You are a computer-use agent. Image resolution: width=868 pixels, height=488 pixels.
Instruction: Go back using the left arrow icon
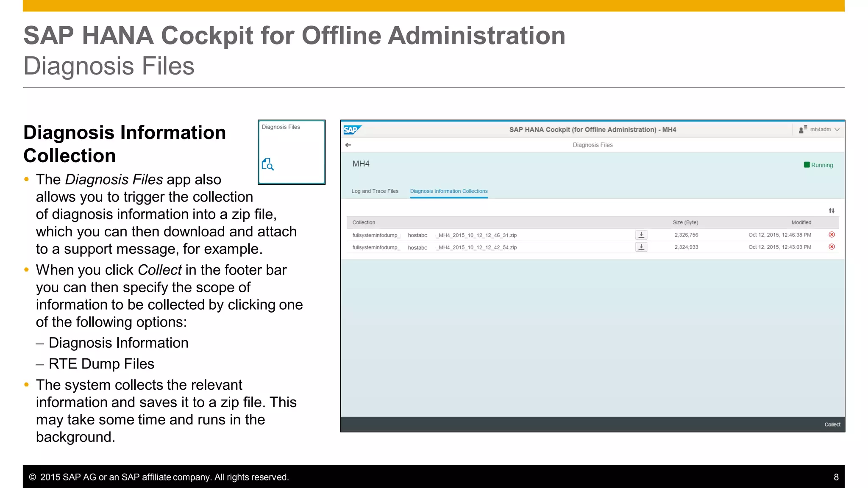[348, 145]
